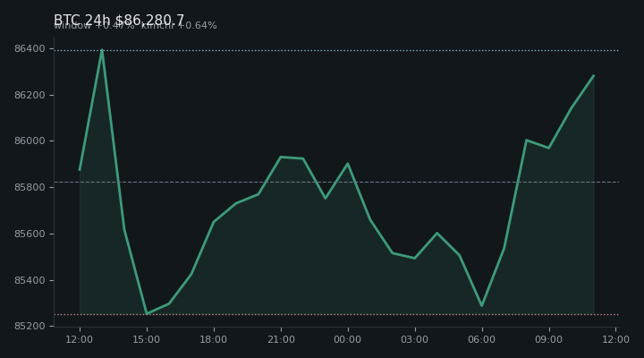
Task: Click the 03:00 time axis label
Action: (415, 339)
